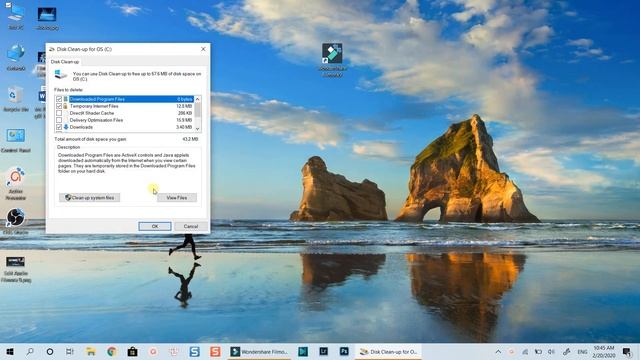
Task: Click the blue arrow icon beside Downloads
Action: pyautogui.click(x=66, y=127)
